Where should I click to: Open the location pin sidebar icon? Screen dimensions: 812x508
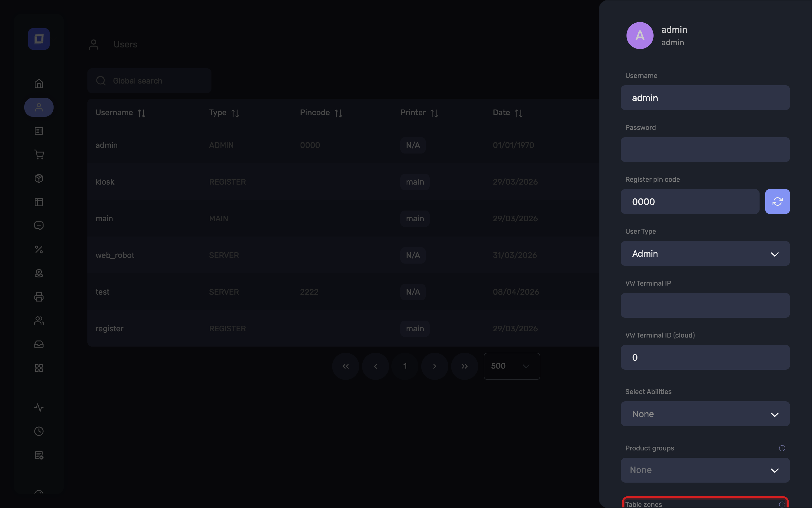point(39,273)
